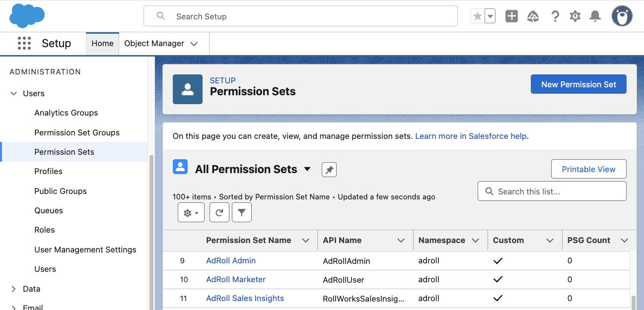
Task: Click the New Permission Set button
Action: coord(578,84)
